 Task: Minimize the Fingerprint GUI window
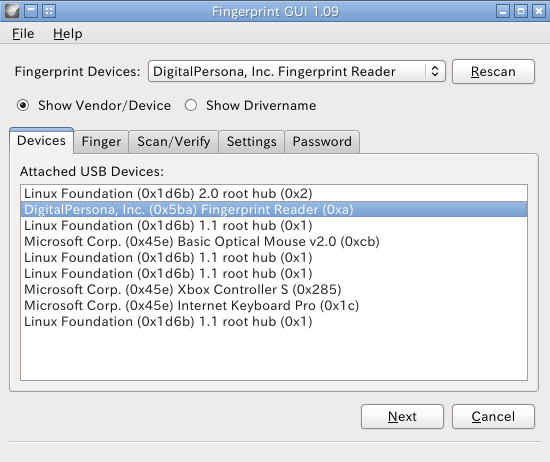point(503,11)
